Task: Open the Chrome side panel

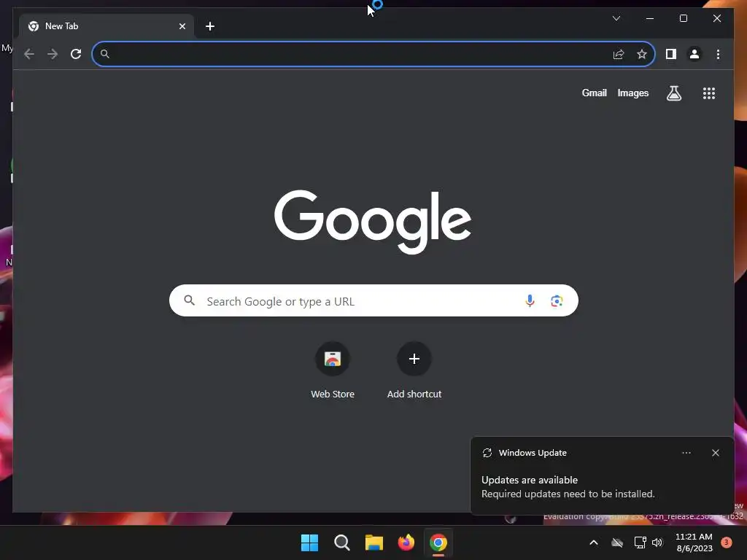Action: [x=671, y=54]
